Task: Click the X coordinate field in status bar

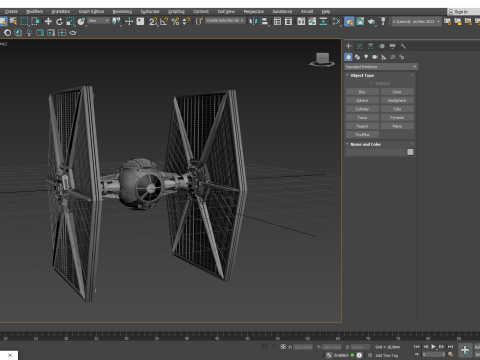Action: 303,347
